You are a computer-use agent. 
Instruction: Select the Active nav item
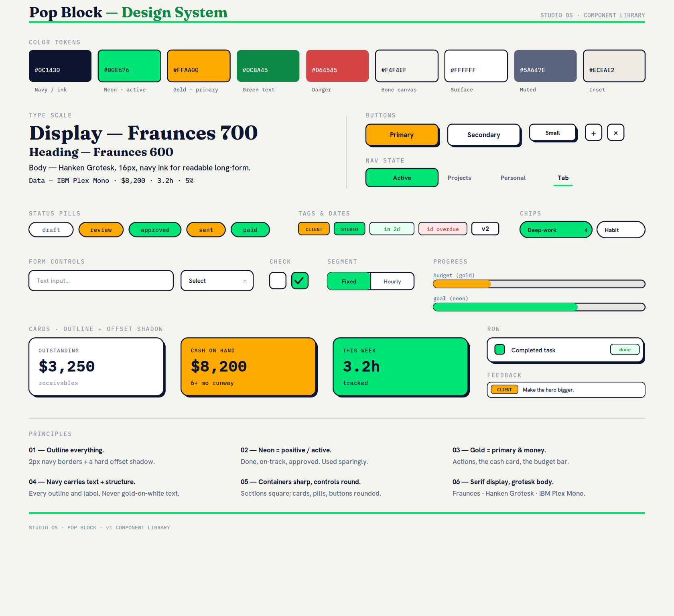coord(402,178)
